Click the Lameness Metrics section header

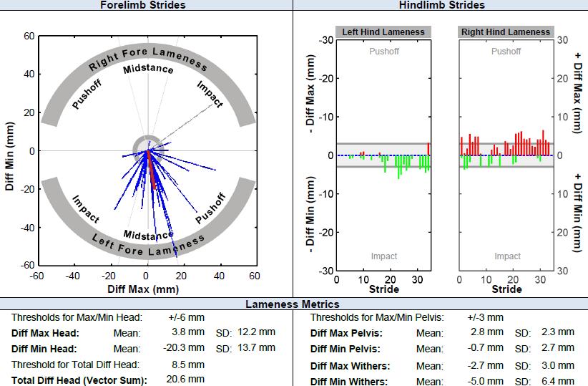(x=293, y=304)
